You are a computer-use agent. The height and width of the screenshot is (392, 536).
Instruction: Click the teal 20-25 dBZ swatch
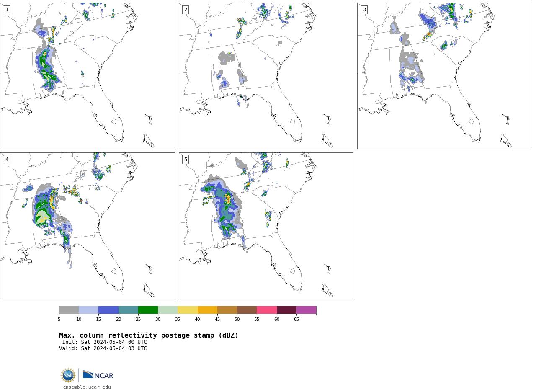tap(128, 310)
